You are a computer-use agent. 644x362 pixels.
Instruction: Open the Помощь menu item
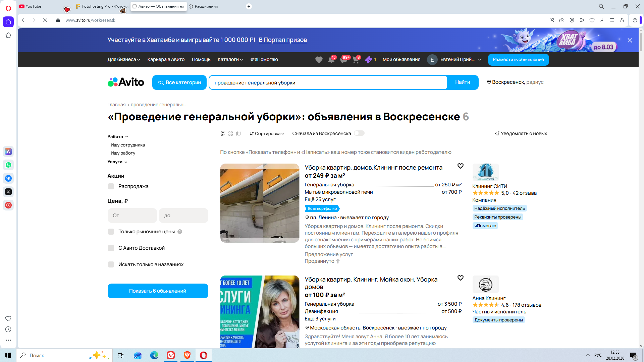[201, 60]
